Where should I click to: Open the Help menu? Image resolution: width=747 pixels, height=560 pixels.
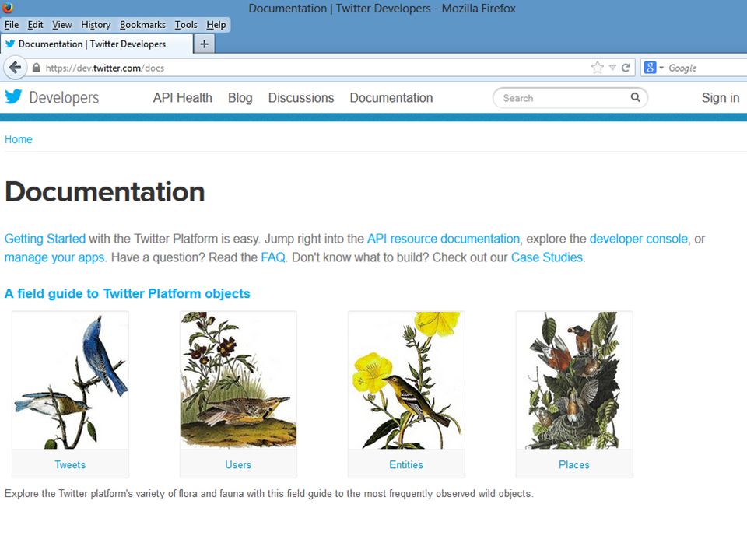tap(216, 25)
